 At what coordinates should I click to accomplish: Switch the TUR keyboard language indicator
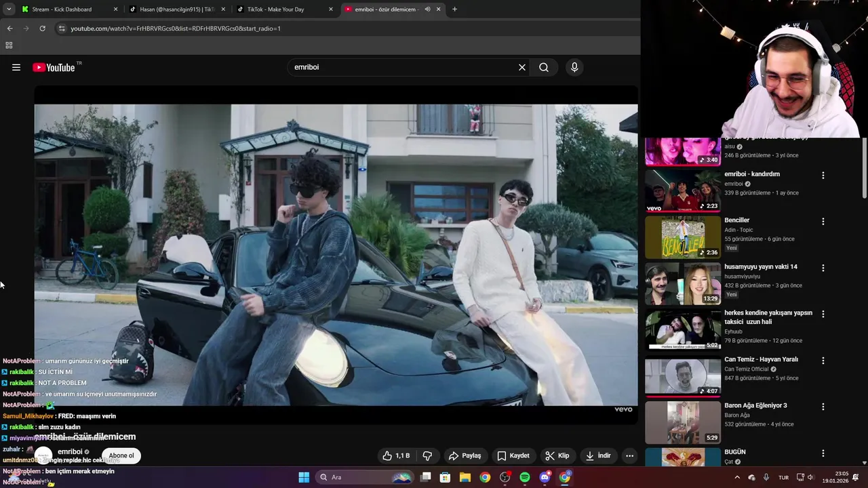(783, 477)
